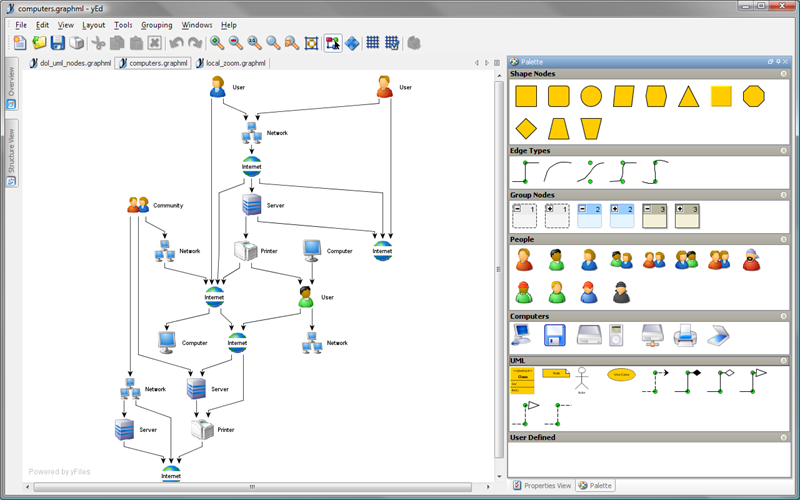Viewport: 800px width, 500px height.
Task: Open the Help menu
Action: 229,24
